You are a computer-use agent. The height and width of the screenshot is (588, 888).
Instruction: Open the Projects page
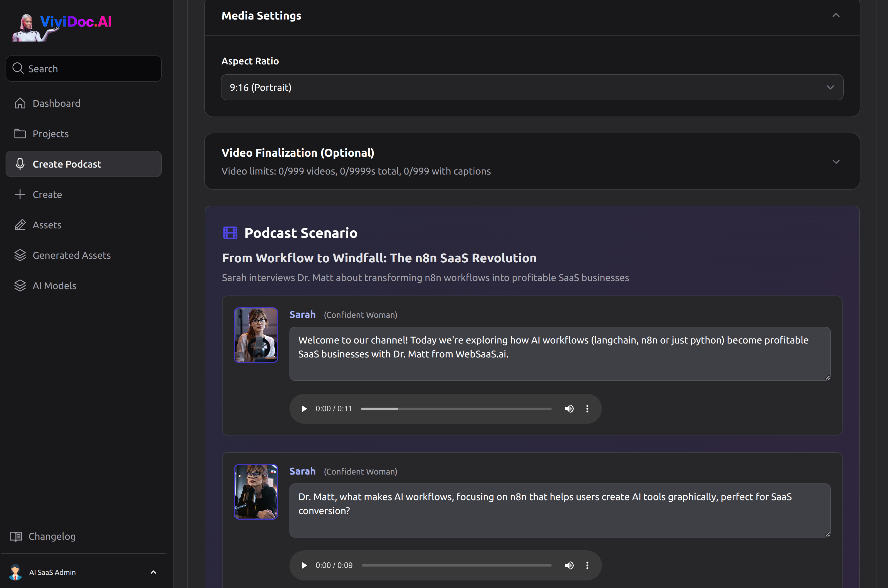click(51, 134)
